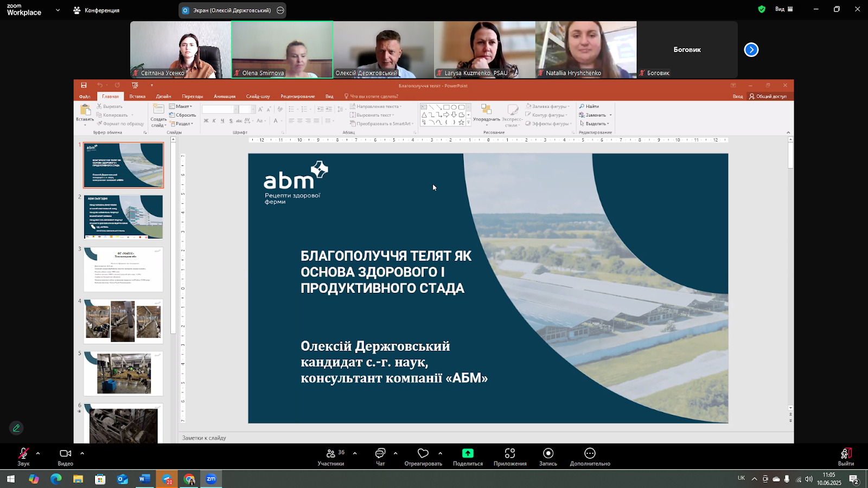Toggle left text alignment
The image size is (868, 488).
(291, 121)
